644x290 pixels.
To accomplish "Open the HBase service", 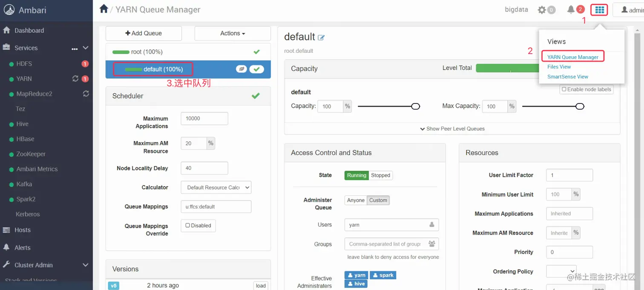I will pyautogui.click(x=26, y=139).
